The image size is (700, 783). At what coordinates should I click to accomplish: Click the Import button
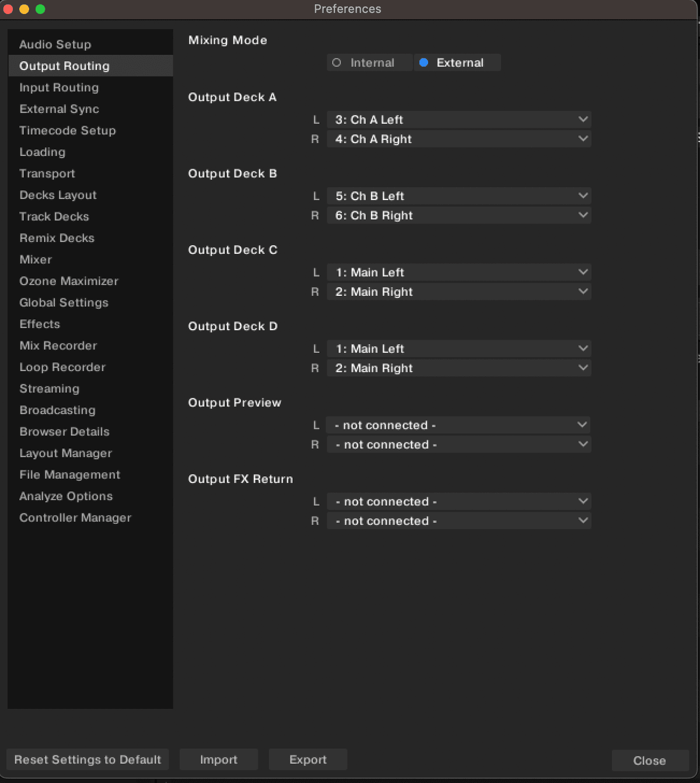(219, 760)
